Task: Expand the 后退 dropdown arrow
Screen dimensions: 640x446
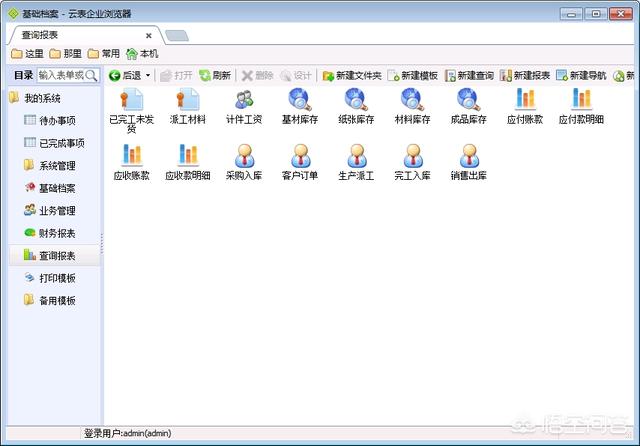Action: pos(148,75)
